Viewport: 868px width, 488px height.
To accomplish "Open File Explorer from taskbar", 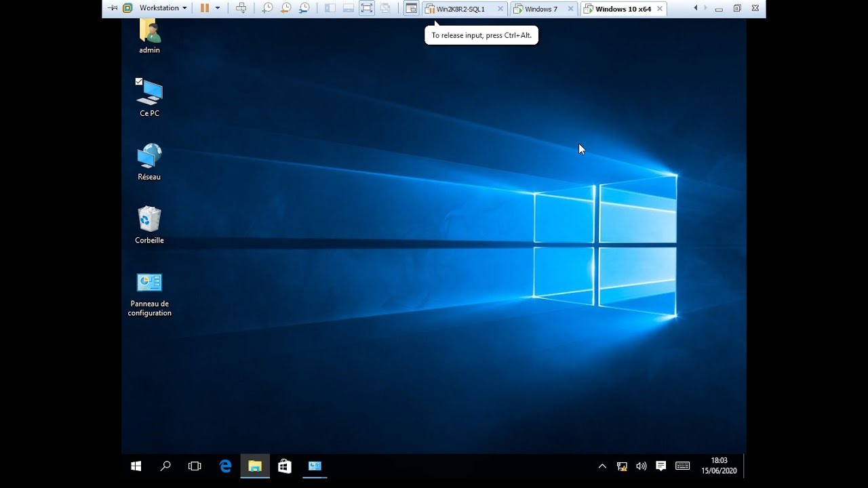I will [x=255, y=466].
